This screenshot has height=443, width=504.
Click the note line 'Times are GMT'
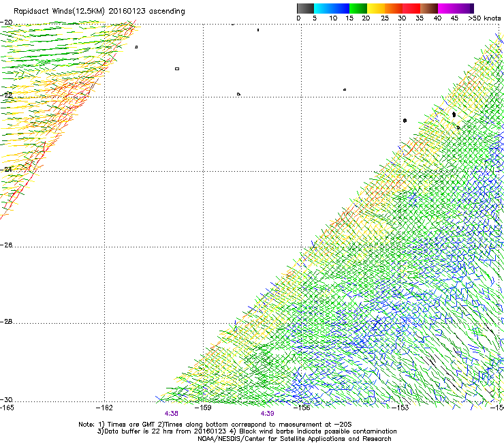[131, 425]
